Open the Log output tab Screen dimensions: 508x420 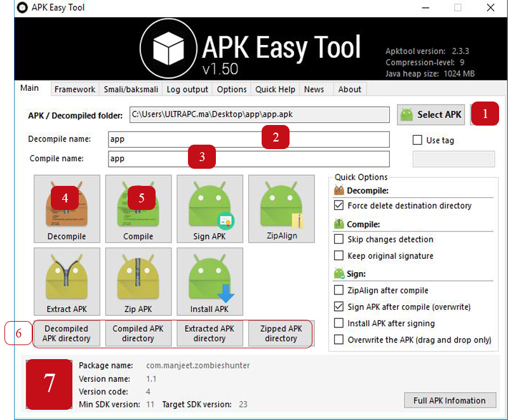[187, 89]
